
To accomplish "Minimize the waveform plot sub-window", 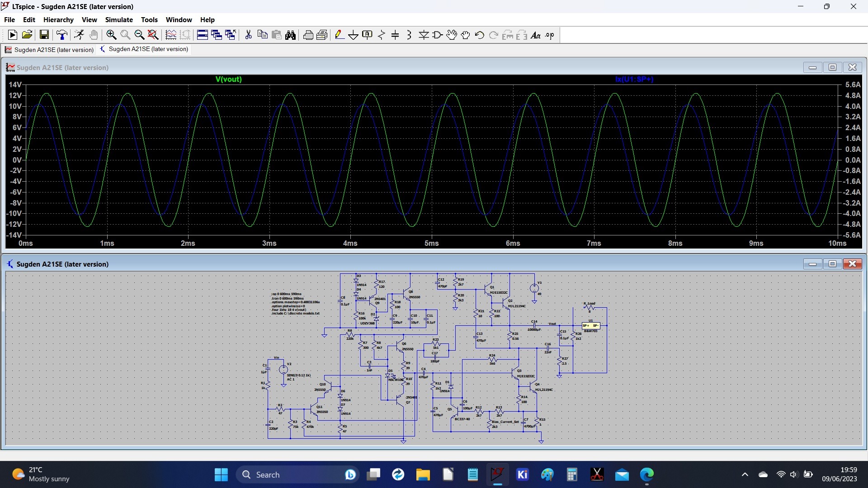I will (x=812, y=67).
